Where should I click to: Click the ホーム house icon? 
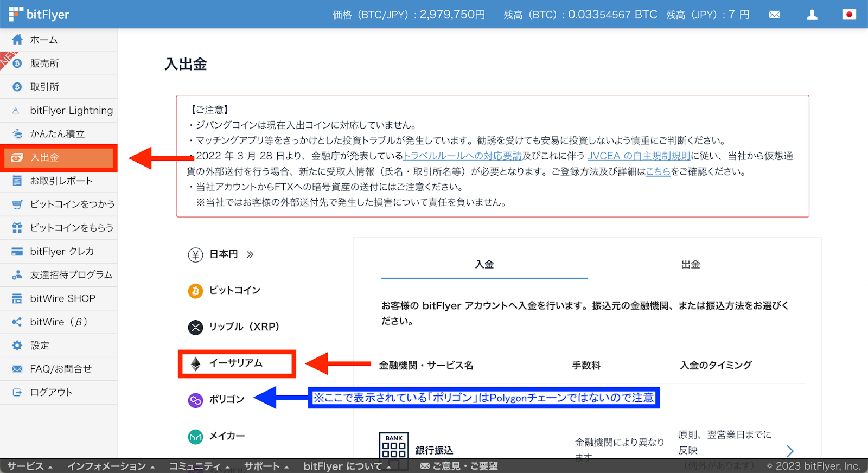pos(17,40)
